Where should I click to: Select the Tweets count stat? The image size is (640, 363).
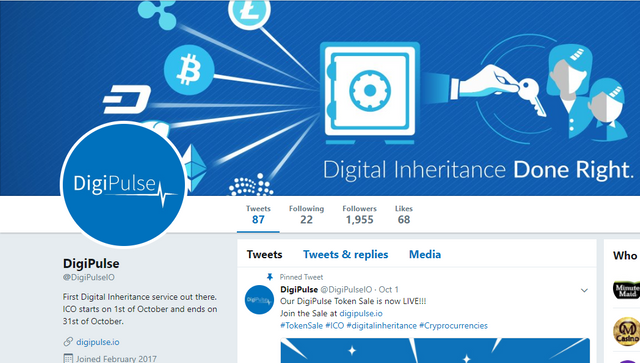[258, 215]
